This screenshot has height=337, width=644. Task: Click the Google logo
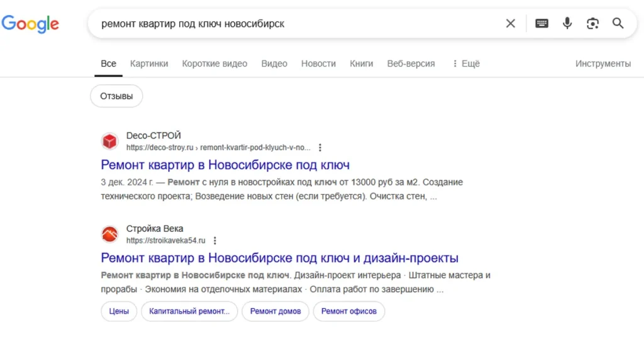click(30, 24)
